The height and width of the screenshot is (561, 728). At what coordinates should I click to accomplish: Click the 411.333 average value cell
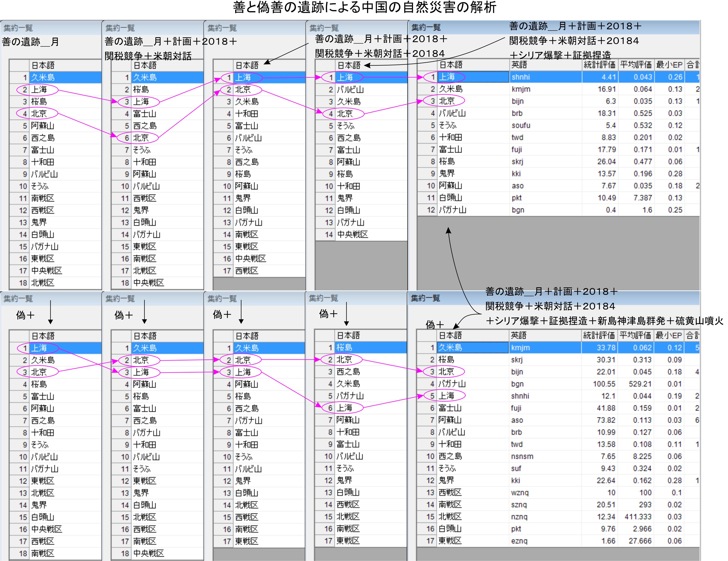(x=638, y=517)
